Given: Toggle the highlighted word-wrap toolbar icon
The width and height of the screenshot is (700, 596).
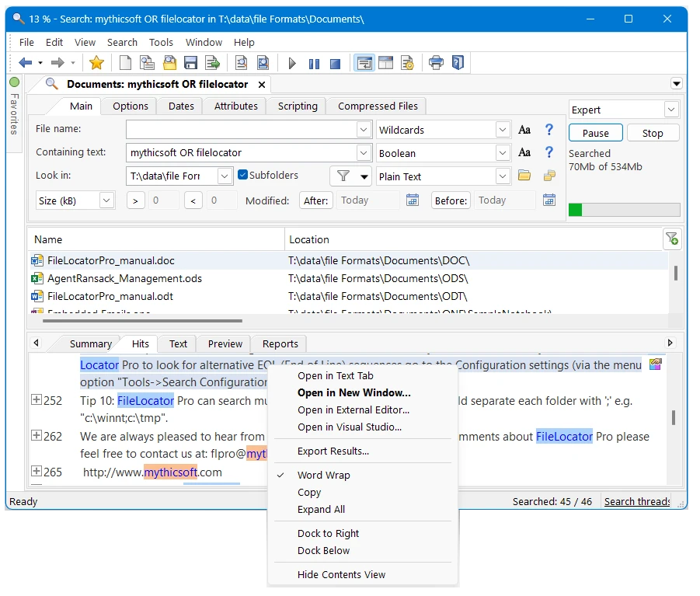Looking at the screenshot, I should (364, 63).
